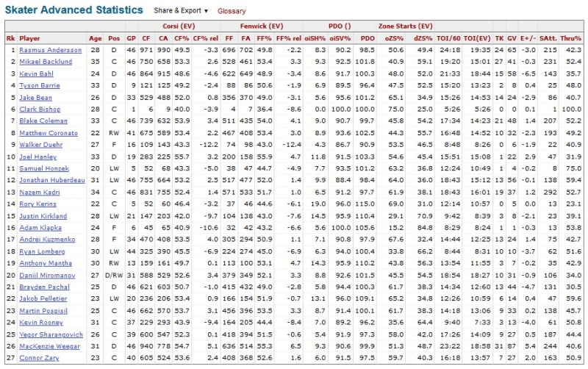Click the Clark Bishop link
Viewport: 588px width, 369px height.
pyautogui.click(x=40, y=109)
